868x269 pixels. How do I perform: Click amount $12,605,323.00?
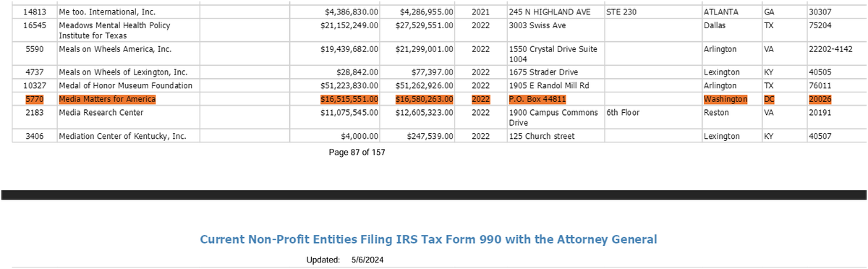pyautogui.click(x=425, y=112)
